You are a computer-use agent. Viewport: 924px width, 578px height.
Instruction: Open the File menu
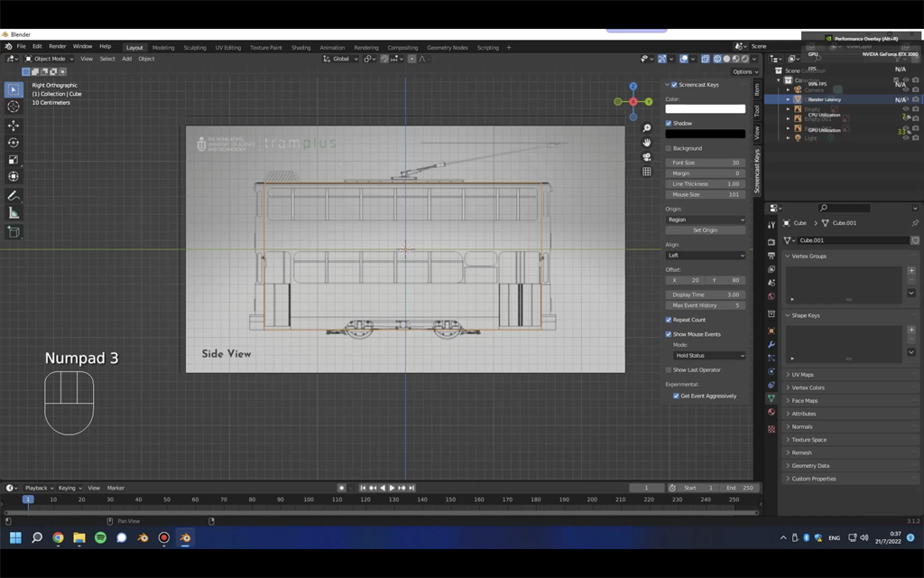click(22, 46)
